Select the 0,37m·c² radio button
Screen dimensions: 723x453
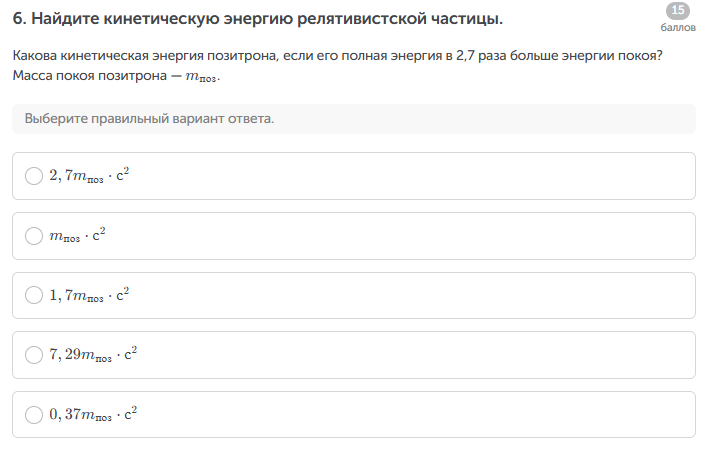coord(34,414)
